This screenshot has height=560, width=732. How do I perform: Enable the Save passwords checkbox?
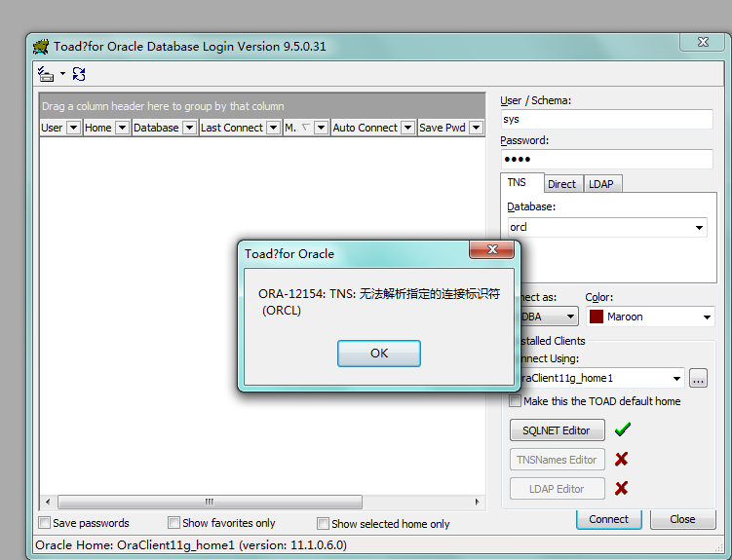click(x=45, y=523)
